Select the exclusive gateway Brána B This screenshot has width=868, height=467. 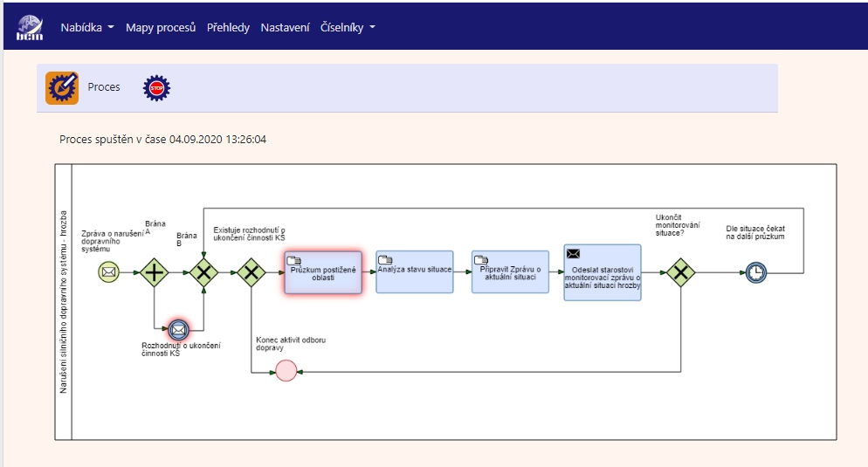point(203,272)
